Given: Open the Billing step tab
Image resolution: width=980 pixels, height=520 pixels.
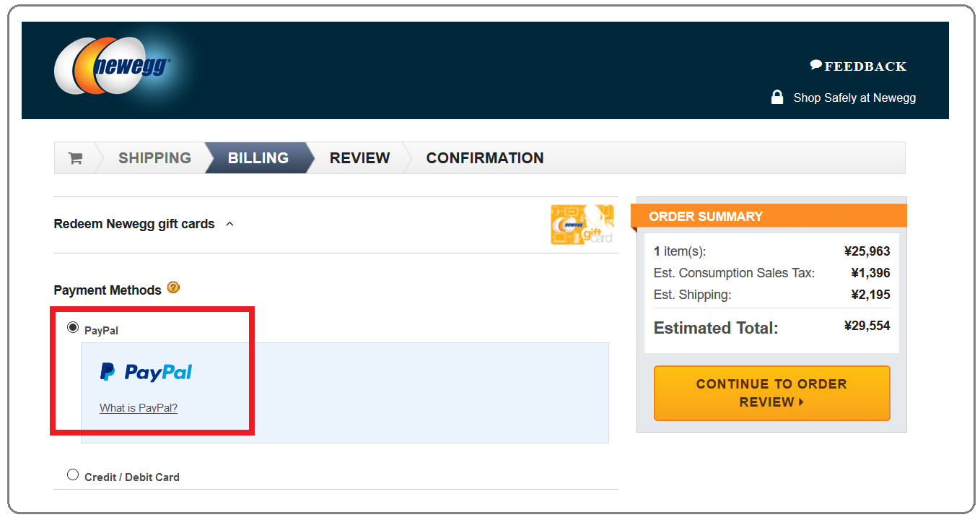Looking at the screenshot, I should click(x=258, y=158).
